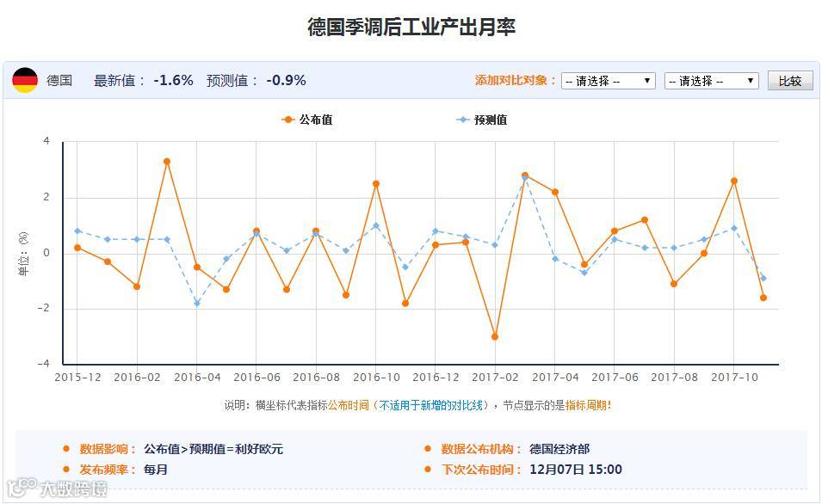Click the 比较 compare button
This screenshot has height=504, width=822.
coord(790,81)
